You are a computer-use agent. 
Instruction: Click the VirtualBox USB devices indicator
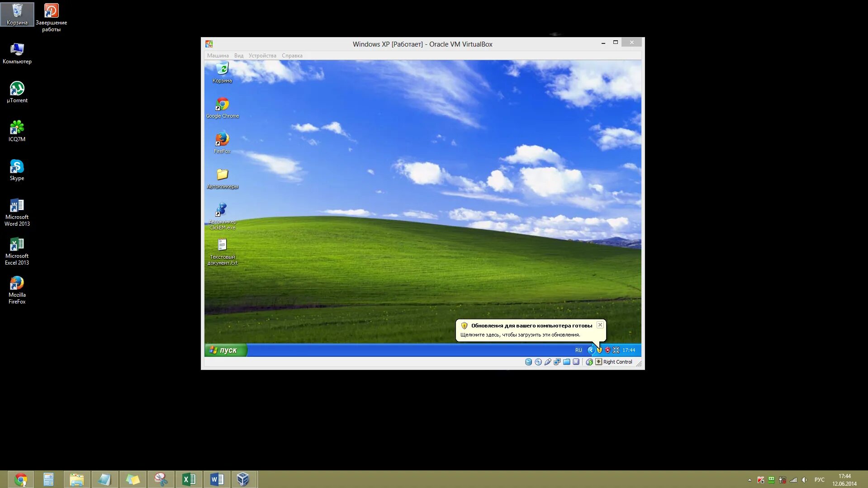pyautogui.click(x=547, y=362)
